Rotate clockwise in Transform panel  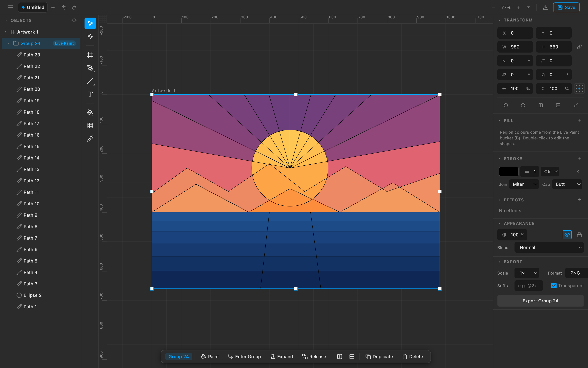[x=523, y=105]
